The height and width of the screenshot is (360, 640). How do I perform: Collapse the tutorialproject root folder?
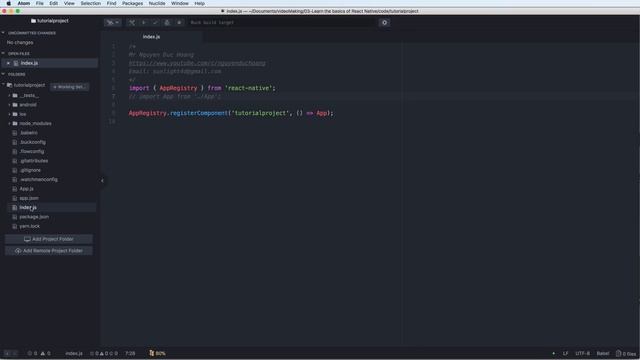tap(4, 85)
